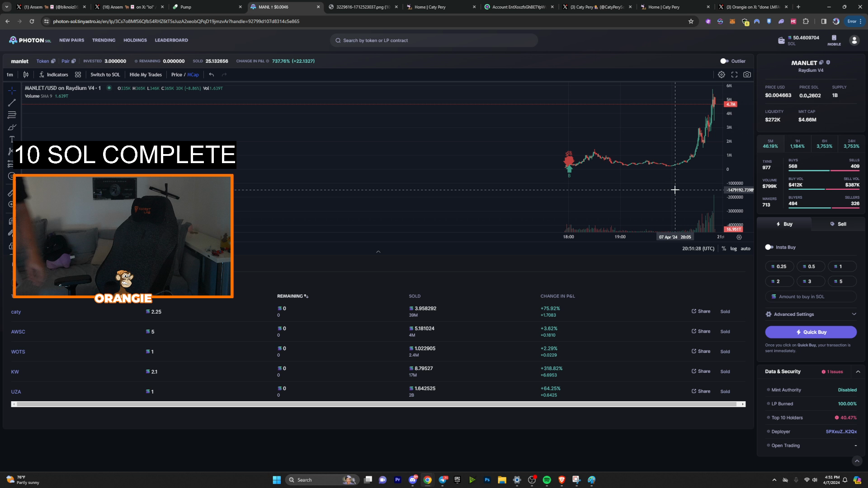
Task: Toggle auto scale on chart
Action: [x=745, y=249]
